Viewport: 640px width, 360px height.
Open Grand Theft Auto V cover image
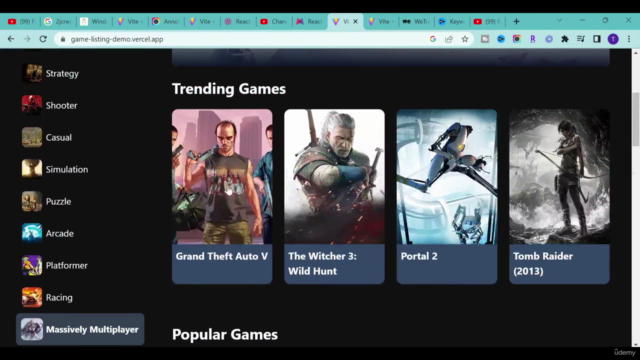pos(222,176)
